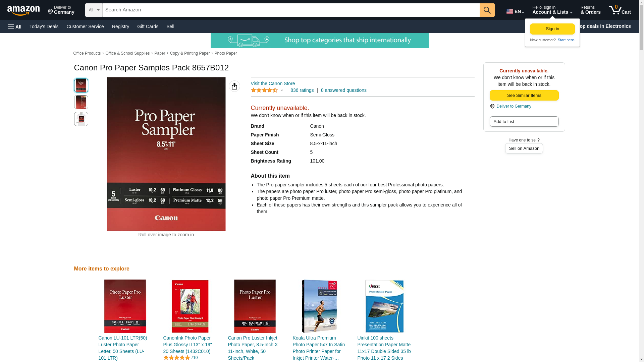Click the Amazon logo
The width and height of the screenshot is (644, 362).
click(x=23, y=10)
